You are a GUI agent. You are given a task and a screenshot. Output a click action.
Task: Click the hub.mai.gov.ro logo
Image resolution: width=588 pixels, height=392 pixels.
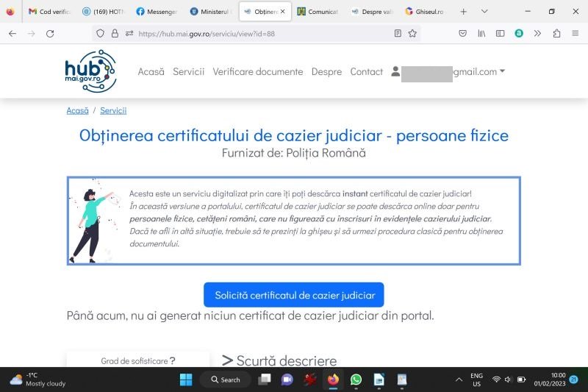pyautogui.click(x=90, y=71)
